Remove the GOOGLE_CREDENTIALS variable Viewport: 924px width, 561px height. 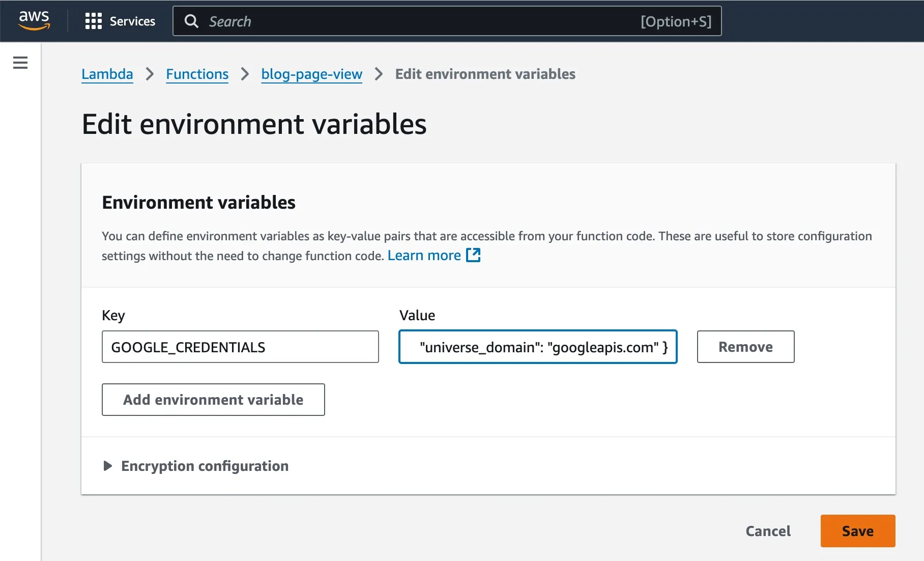[x=745, y=347]
